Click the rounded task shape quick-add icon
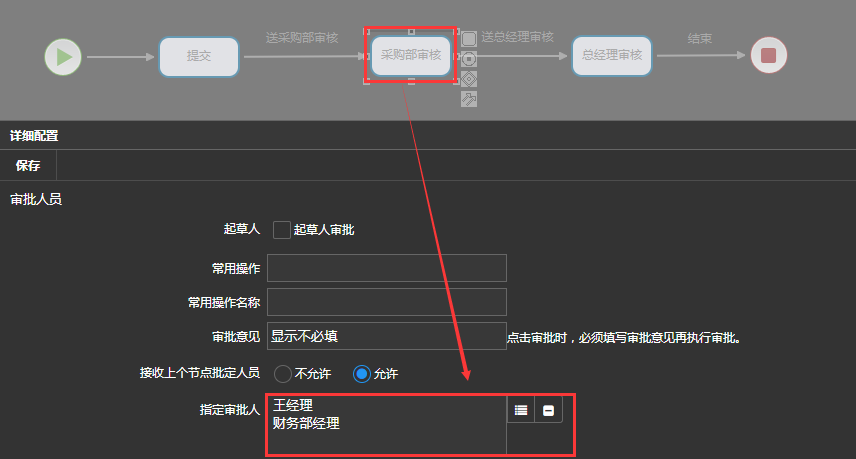 pos(469,39)
